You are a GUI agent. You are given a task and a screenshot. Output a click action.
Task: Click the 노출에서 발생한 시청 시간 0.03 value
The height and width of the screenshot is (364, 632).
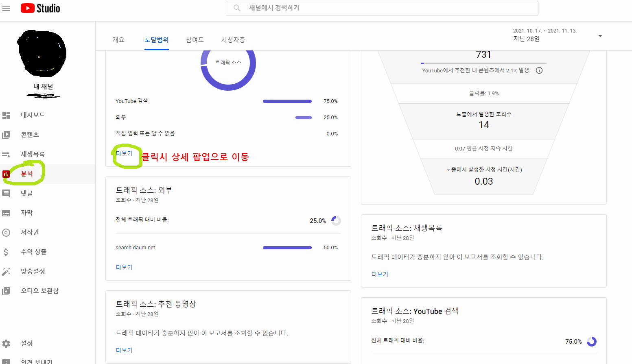click(x=484, y=181)
